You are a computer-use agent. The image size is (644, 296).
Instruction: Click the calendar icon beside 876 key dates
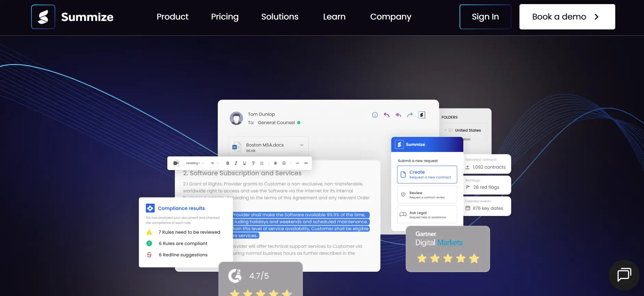468,208
